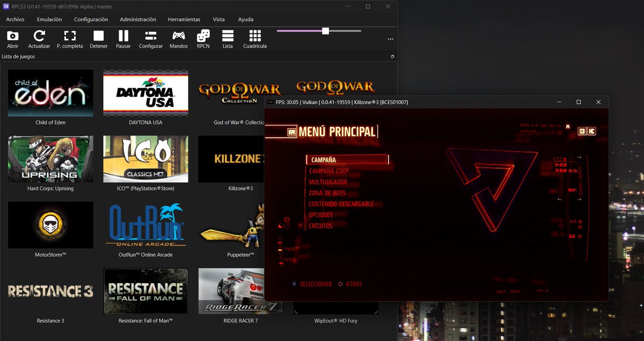This screenshot has height=341, width=644.
Task: Maximize the Killzone 3 game window
Action: point(579,102)
